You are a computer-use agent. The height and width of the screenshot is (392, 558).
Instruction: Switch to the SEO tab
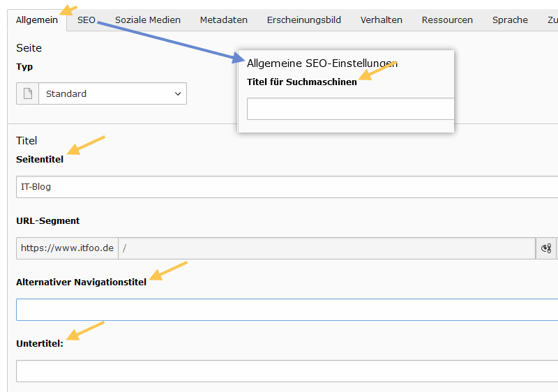pos(86,20)
